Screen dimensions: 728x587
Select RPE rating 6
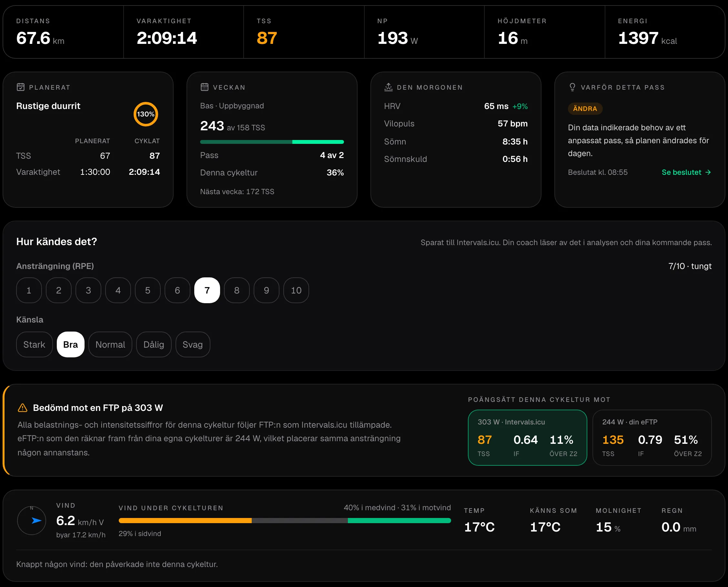[177, 291]
